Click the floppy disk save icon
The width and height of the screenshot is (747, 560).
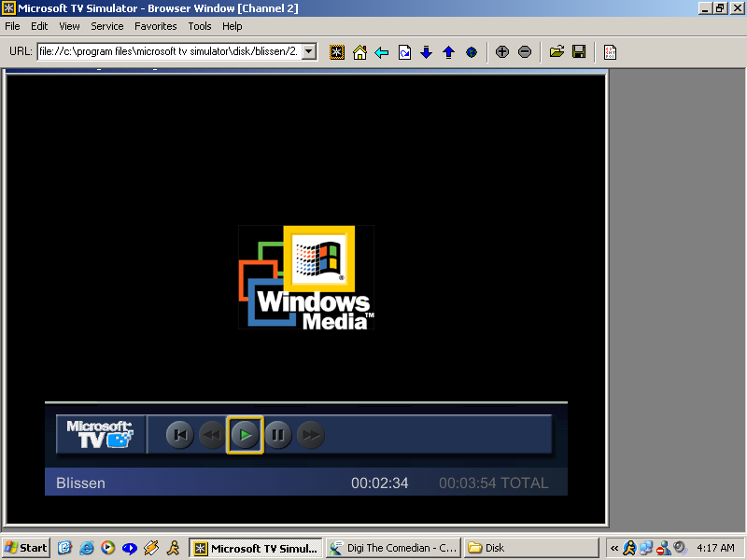pyautogui.click(x=579, y=52)
